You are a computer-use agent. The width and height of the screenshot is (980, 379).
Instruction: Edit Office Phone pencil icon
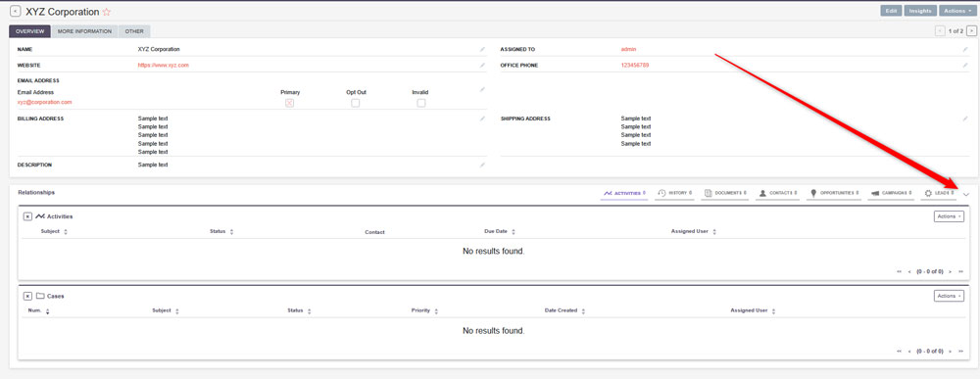965,65
